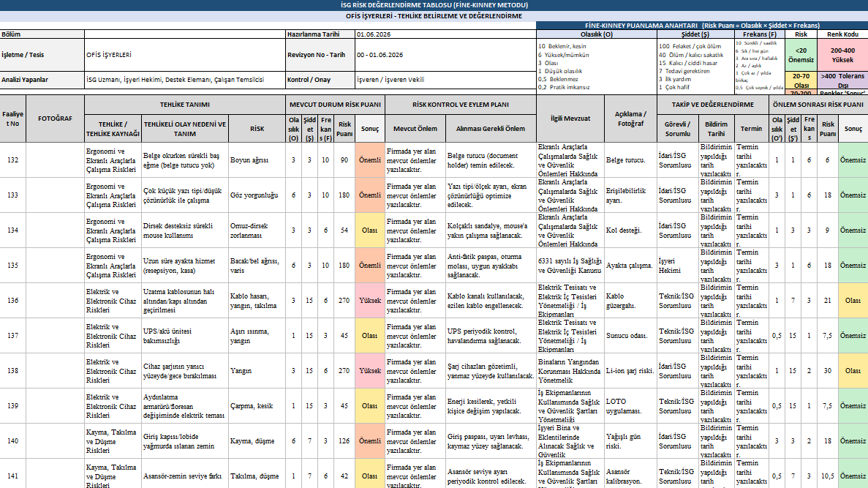This screenshot has height=488, width=868.
Task: Select the Giriş kapısı/lobide yağmurda ıslanan zemin cell
Action: [185, 441]
